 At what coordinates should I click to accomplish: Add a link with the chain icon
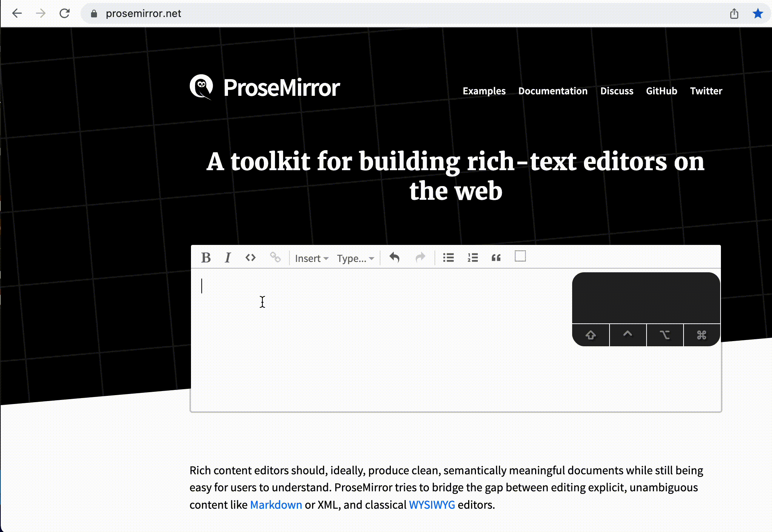(x=275, y=257)
